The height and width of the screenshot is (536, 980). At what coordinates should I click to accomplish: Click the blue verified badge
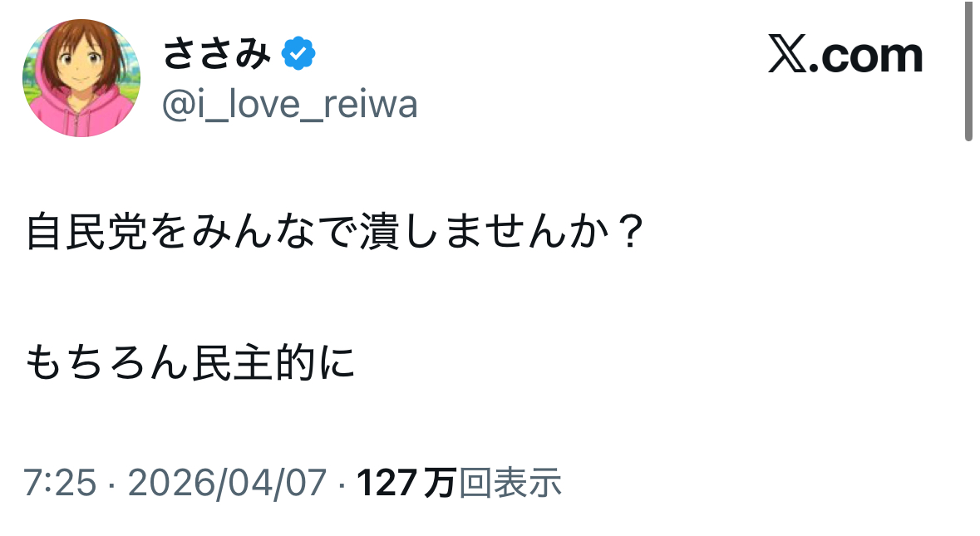pyautogui.click(x=298, y=55)
